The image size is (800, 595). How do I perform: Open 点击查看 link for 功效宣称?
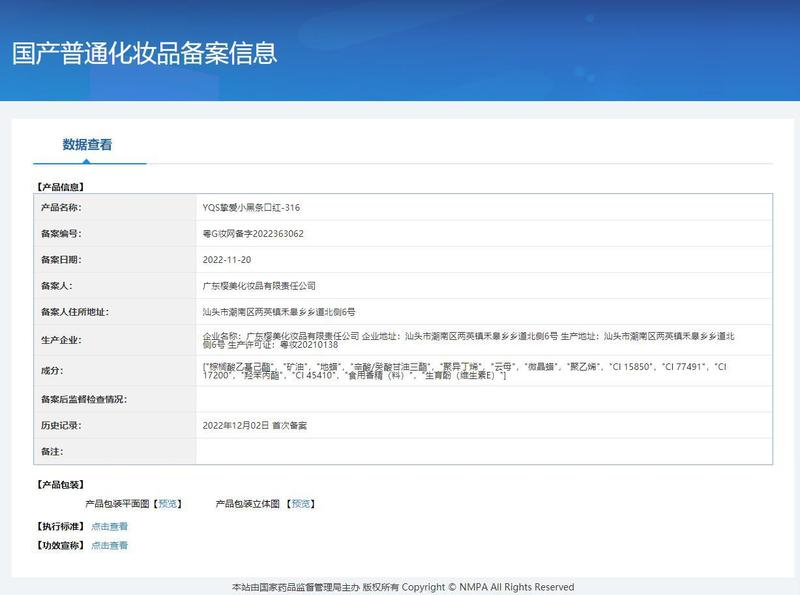(x=109, y=546)
